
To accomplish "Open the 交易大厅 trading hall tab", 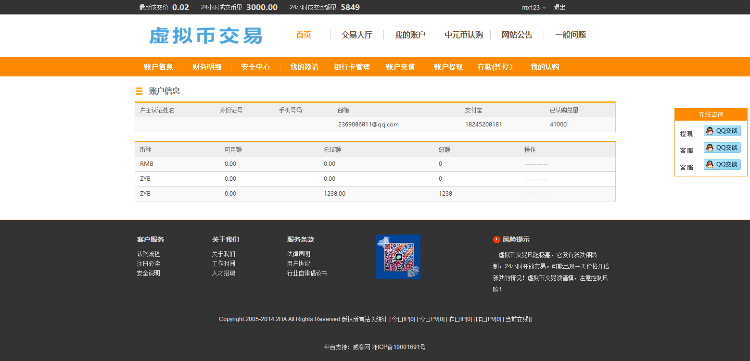I will pyautogui.click(x=356, y=35).
